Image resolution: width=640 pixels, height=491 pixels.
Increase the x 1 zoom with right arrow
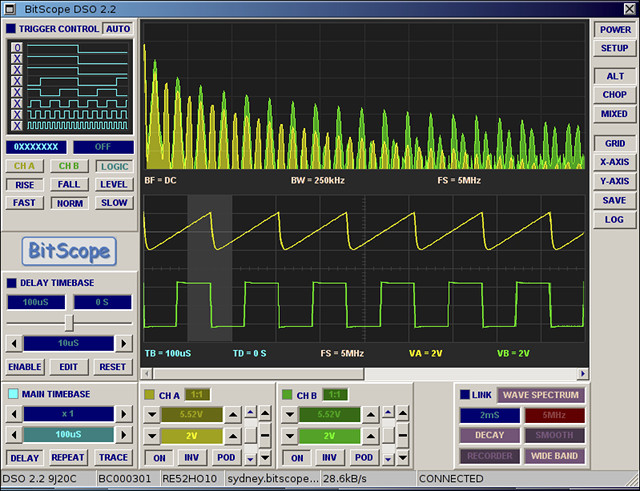(x=123, y=414)
